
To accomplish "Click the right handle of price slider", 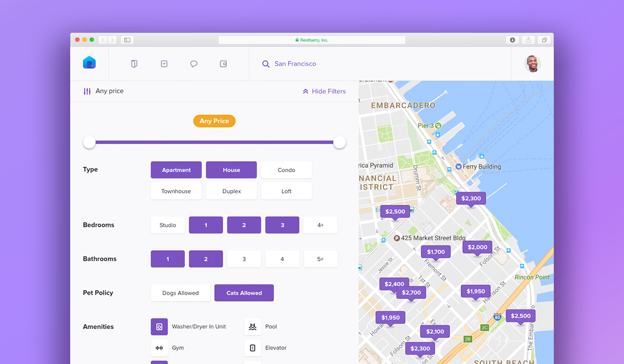I will (340, 142).
